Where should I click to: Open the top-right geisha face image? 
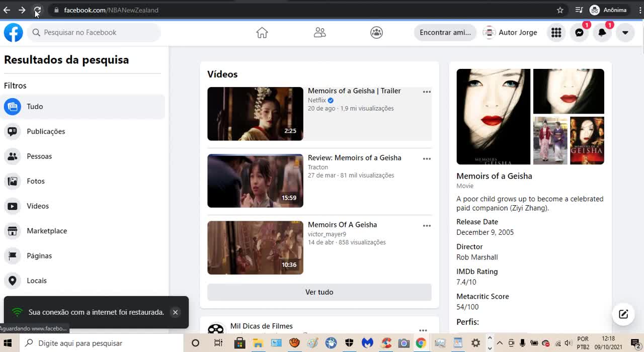click(569, 91)
